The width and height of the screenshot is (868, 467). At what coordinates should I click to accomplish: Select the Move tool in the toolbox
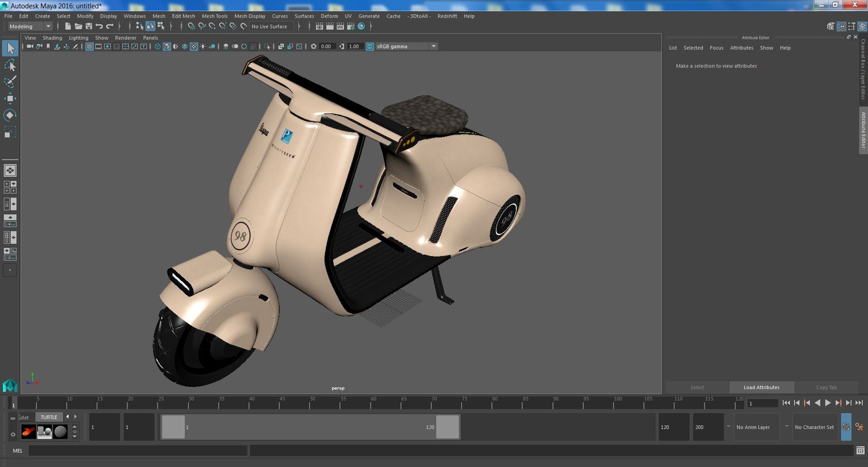(x=10, y=98)
